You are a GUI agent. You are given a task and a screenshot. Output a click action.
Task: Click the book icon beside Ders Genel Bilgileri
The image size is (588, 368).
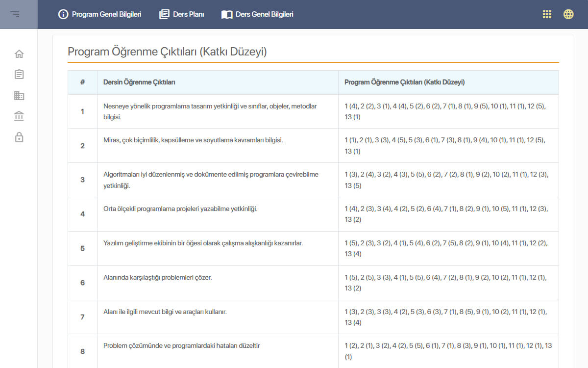click(x=227, y=15)
